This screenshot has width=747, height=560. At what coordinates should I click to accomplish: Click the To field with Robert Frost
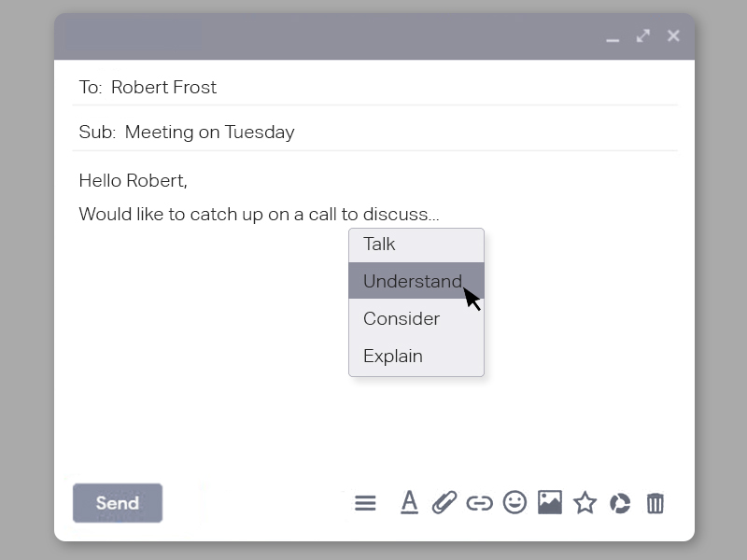[x=164, y=88]
